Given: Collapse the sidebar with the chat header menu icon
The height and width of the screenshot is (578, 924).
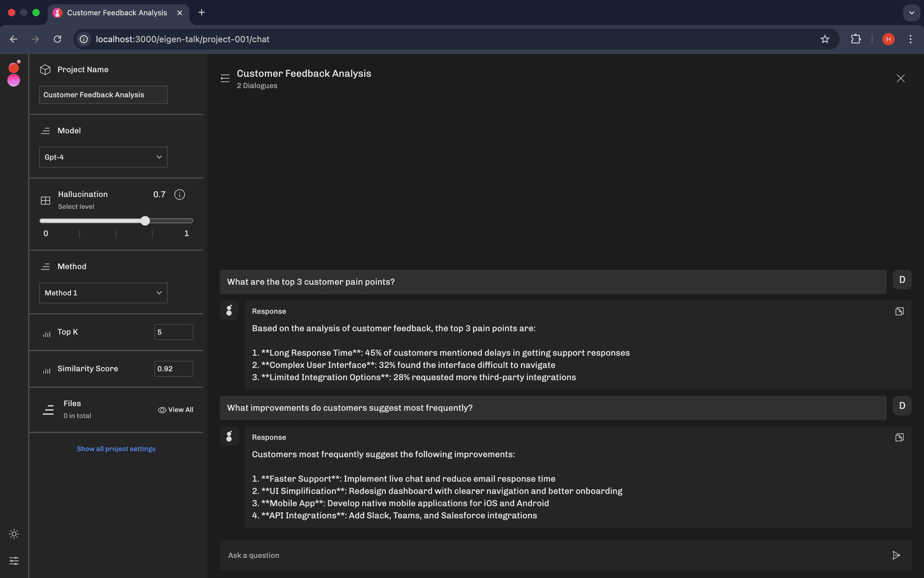Looking at the screenshot, I should point(225,78).
